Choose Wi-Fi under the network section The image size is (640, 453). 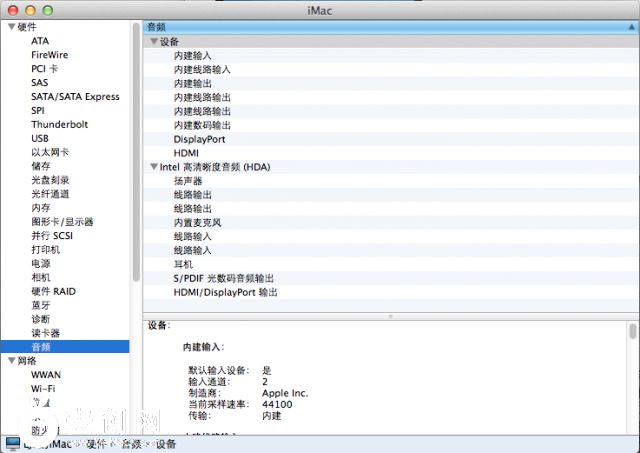click(x=43, y=388)
